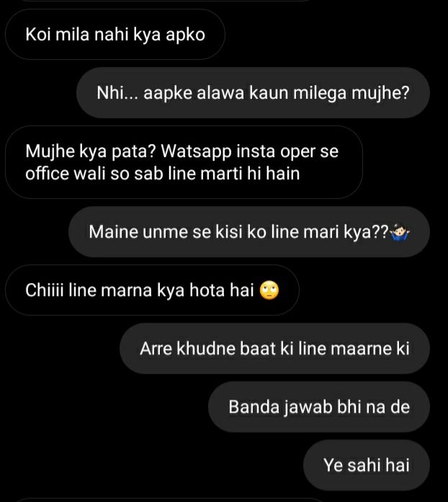Click the word 'mujhe?' ending the sent reply
Viewport: 448px width, 502px height.
[381, 94]
